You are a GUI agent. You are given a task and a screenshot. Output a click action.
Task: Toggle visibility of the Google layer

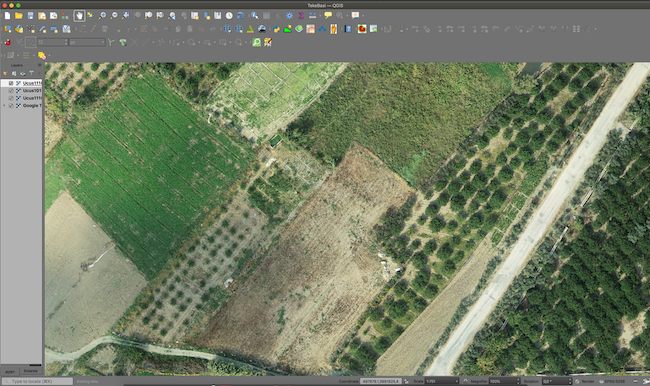[x=11, y=106]
